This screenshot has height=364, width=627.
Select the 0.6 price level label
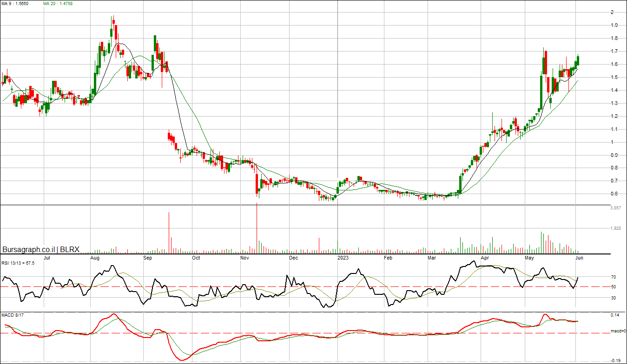coord(614,194)
